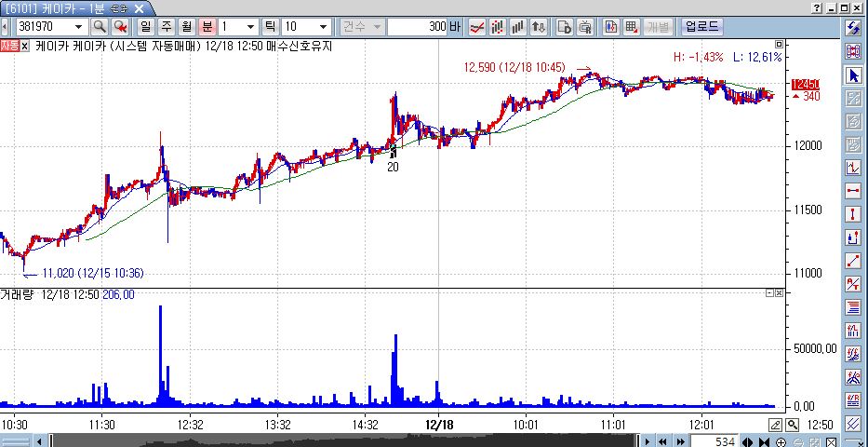The width and height of the screenshot is (868, 447).
Task: Select the arrow pointer tool in sidebar
Action: click(853, 74)
